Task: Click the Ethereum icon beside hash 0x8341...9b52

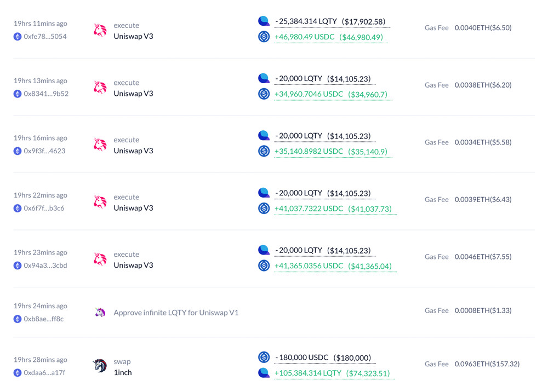Action: tap(18, 94)
